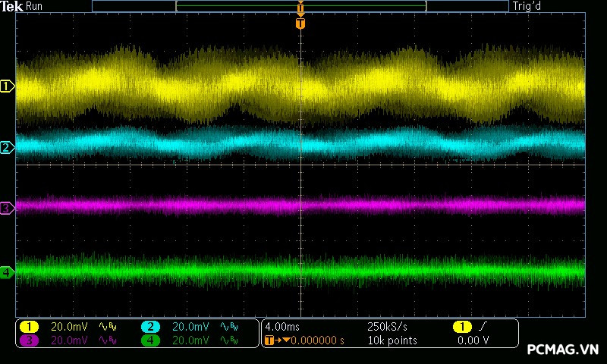Select the magenta channel 3 badge in readout
Image resolution: width=607 pixels, height=364 pixels.
tap(29, 340)
